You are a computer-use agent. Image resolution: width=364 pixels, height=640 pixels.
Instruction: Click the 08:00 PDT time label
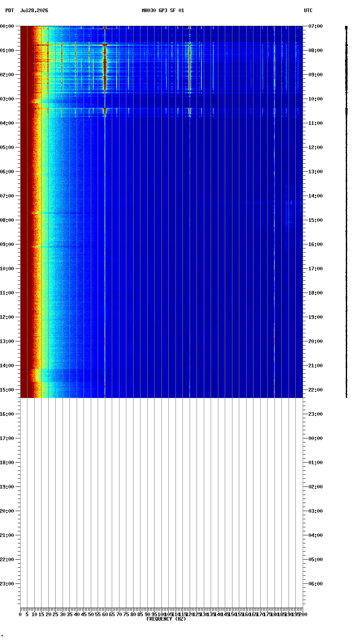point(7,220)
